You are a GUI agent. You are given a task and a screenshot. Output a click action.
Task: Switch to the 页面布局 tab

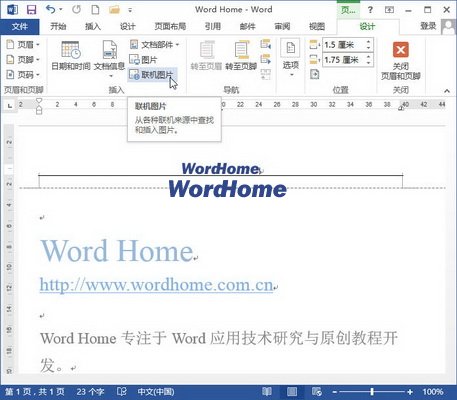(170, 26)
